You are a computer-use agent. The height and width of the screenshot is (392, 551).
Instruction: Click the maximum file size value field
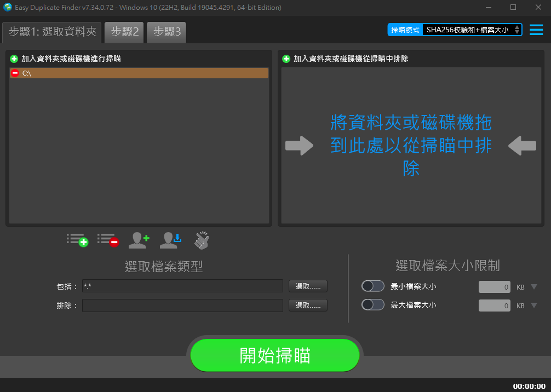(494, 305)
